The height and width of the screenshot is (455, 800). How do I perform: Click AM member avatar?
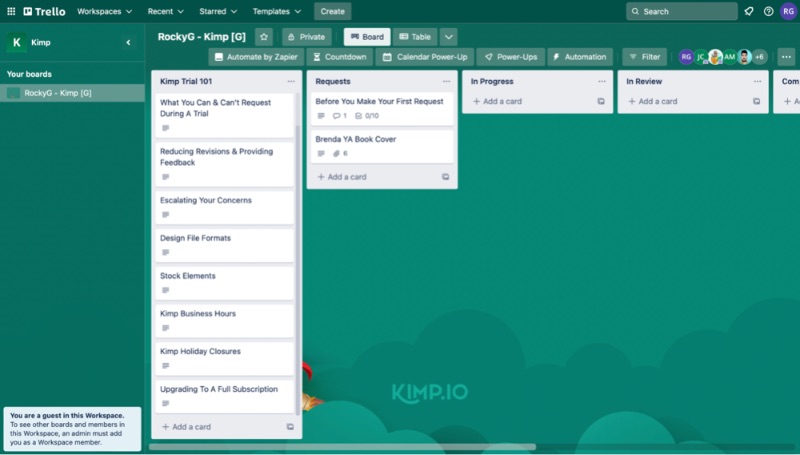730,57
